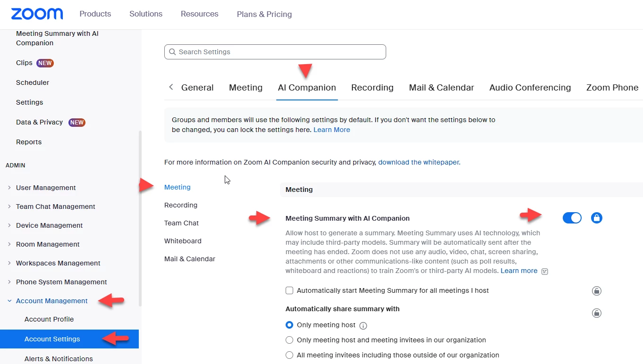Open Clips in sidebar
643x364 pixels.
pos(24,63)
